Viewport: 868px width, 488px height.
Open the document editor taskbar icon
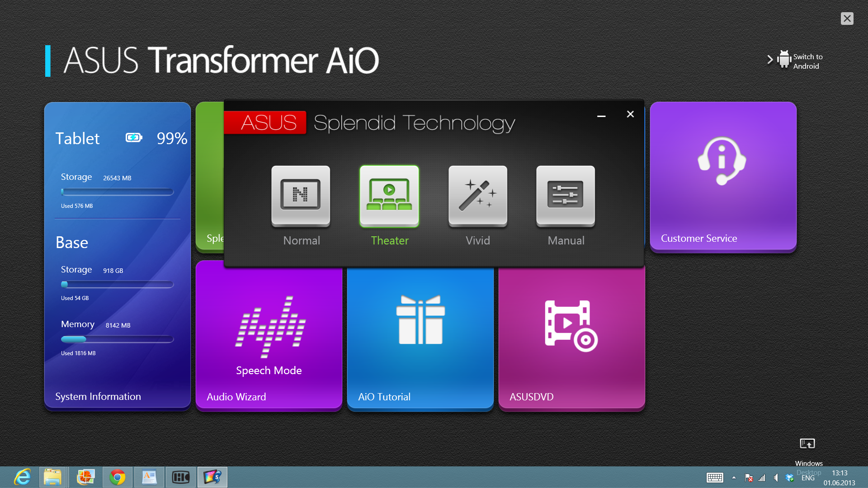[x=149, y=477]
